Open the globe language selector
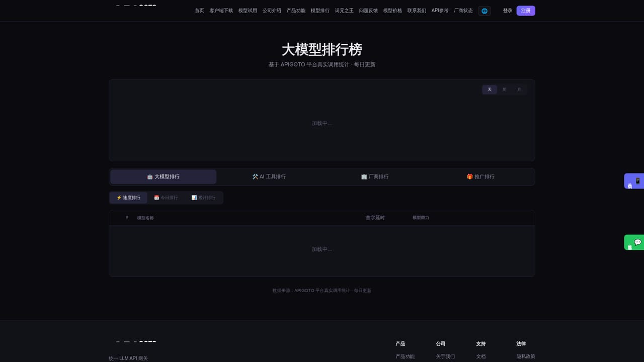644x362 pixels. [x=484, y=11]
